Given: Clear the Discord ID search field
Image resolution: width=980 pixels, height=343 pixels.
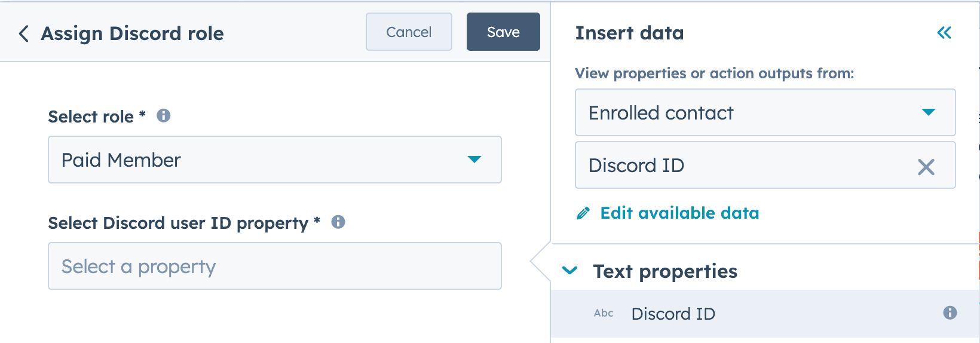Looking at the screenshot, I should pyautogui.click(x=926, y=167).
